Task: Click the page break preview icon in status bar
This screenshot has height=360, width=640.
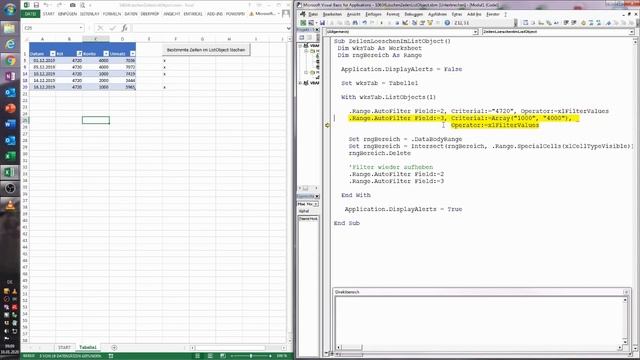Action: pyautogui.click(x=222, y=356)
